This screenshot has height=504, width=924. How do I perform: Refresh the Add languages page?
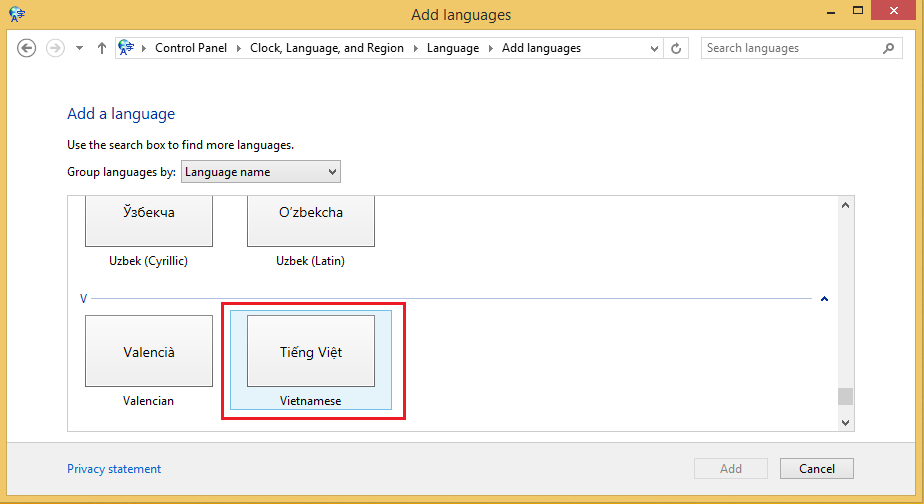coord(677,48)
